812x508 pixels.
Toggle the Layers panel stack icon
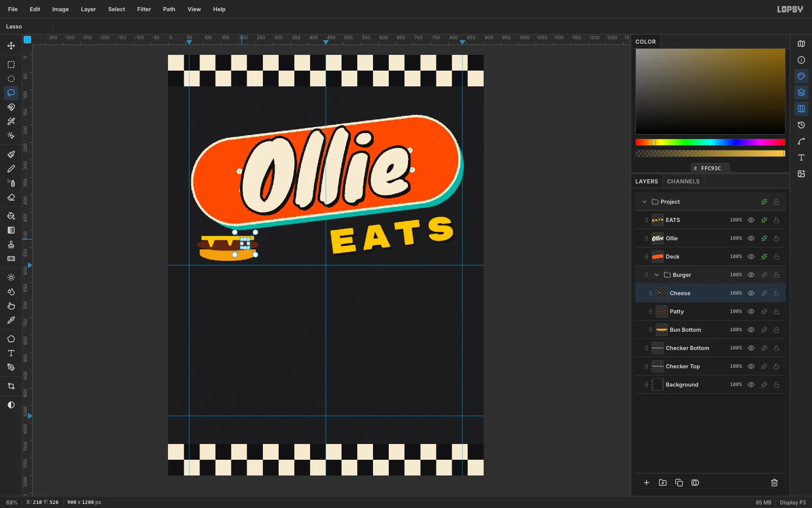coord(801,92)
